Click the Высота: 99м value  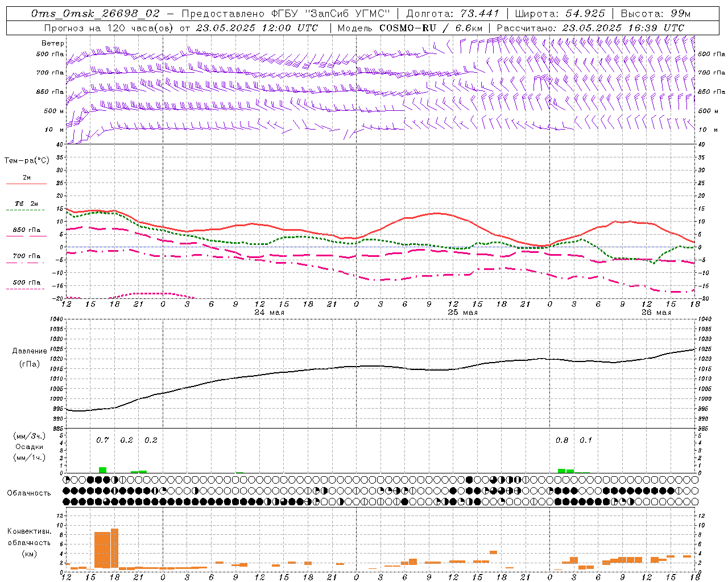656,14
